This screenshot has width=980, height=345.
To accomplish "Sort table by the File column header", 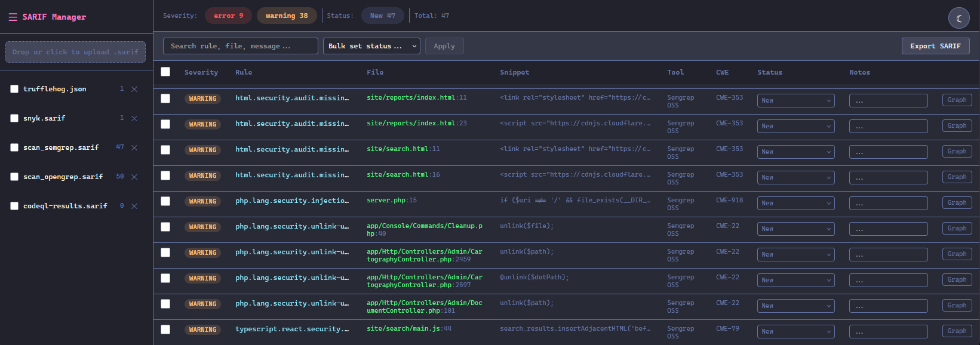I will (375, 72).
